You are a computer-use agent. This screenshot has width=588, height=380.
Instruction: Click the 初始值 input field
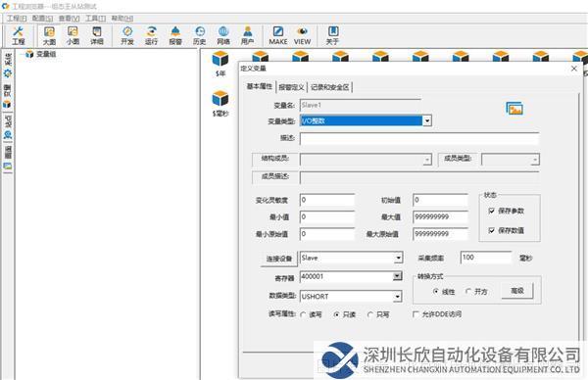(x=441, y=200)
